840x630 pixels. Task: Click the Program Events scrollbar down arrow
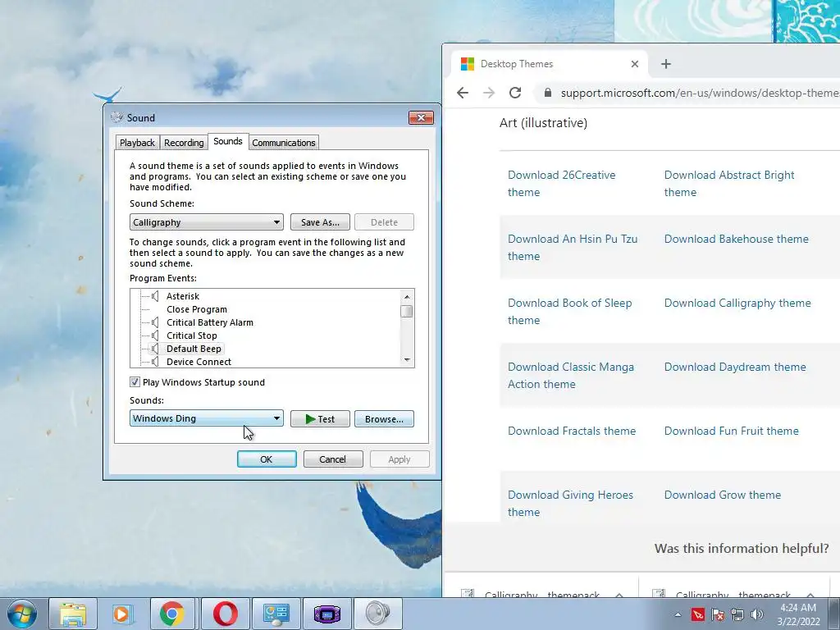(407, 360)
